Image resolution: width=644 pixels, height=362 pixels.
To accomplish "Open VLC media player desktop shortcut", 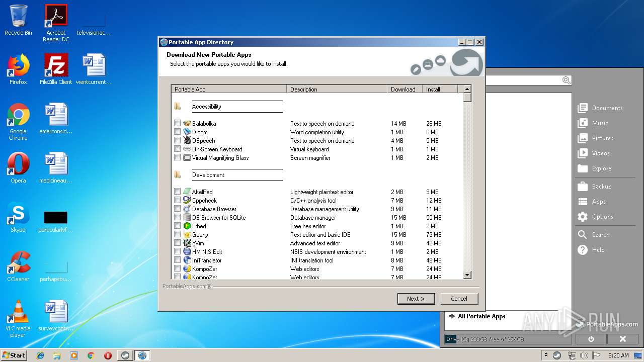I will tap(18, 319).
